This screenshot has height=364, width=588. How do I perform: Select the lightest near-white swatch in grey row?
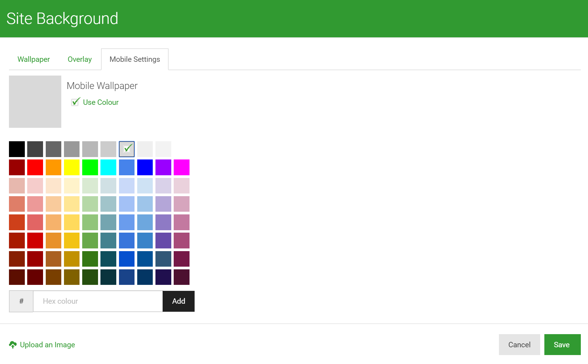(163, 149)
